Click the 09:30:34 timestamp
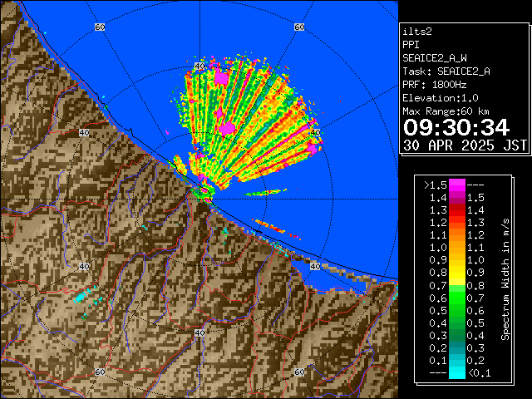This screenshot has height=399, width=532. [x=456, y=127]
